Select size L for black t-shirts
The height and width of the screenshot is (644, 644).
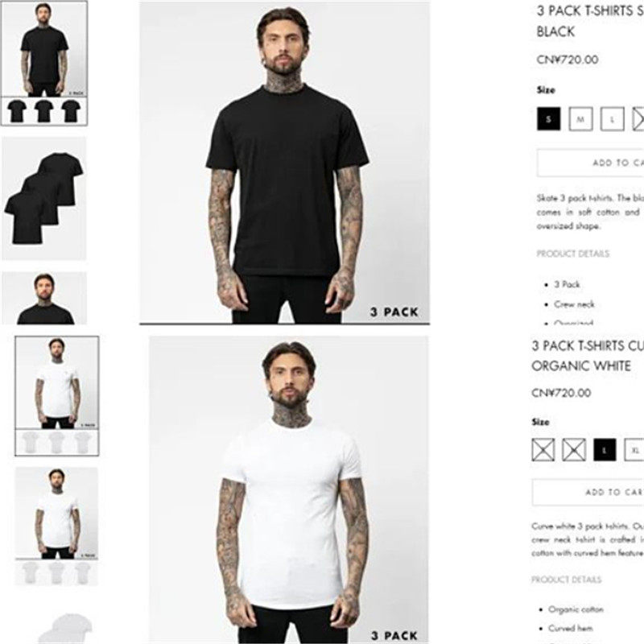612,119
